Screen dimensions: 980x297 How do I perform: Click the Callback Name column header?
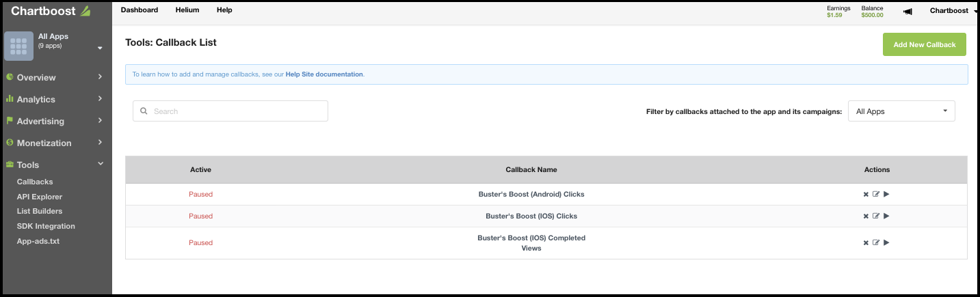coord(531,169)
